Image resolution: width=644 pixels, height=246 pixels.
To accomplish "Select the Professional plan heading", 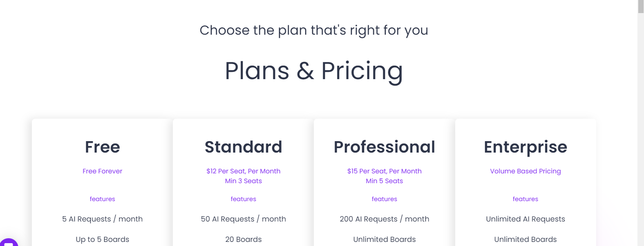I will (385, 147).
